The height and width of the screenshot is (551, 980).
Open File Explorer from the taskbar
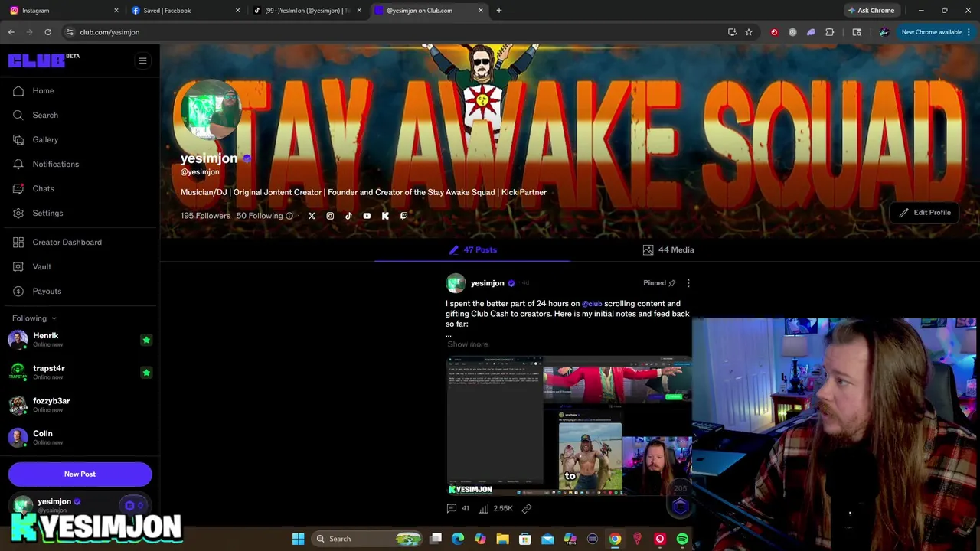click(502, 539)
